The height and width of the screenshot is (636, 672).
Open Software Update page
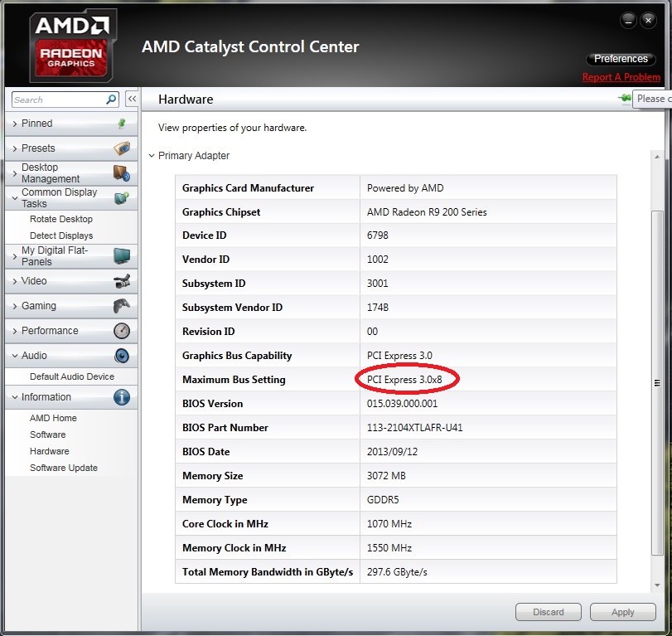[64, 468]
